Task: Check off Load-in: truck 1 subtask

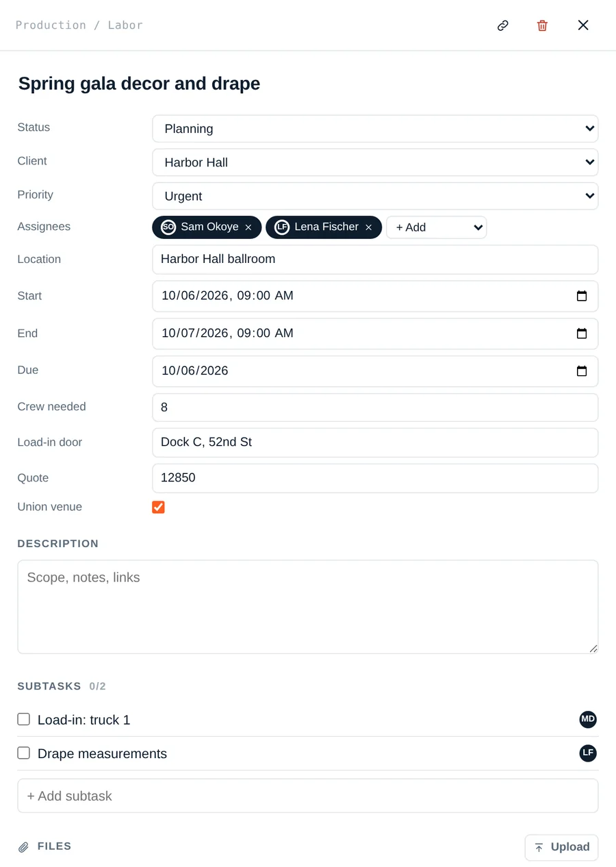Action: [24, 719]
